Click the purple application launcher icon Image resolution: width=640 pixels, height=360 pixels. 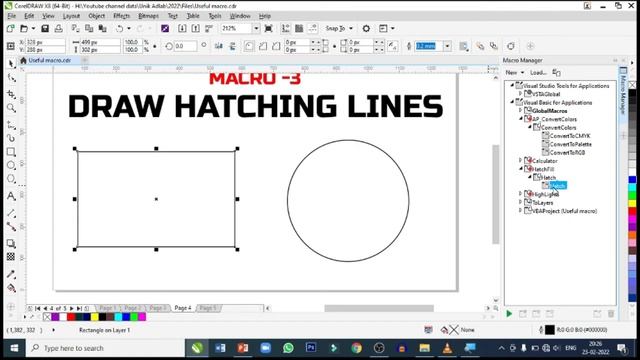coord(165,28)
